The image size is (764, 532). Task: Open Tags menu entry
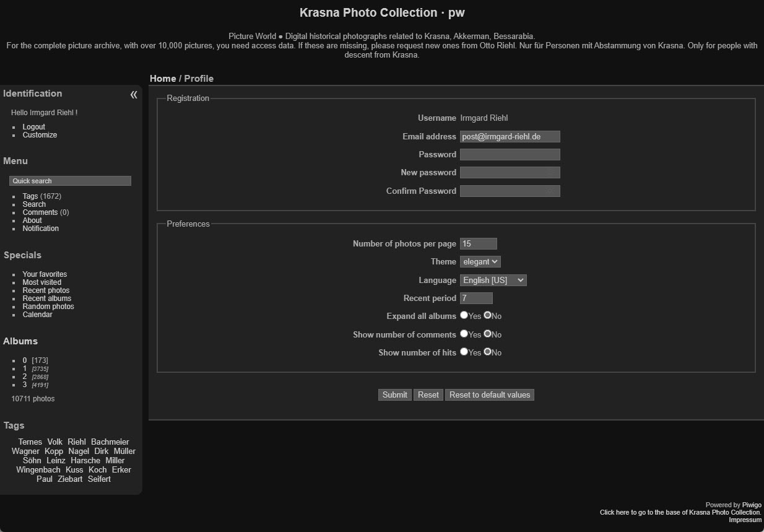[30, 196]
